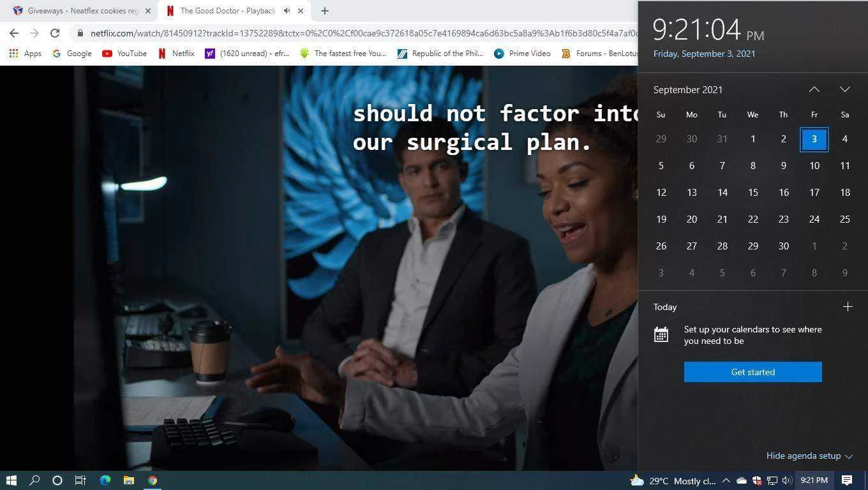868x490 pixels.
Task: Close The Good Doctor tab
Action: tap(301, 11)
